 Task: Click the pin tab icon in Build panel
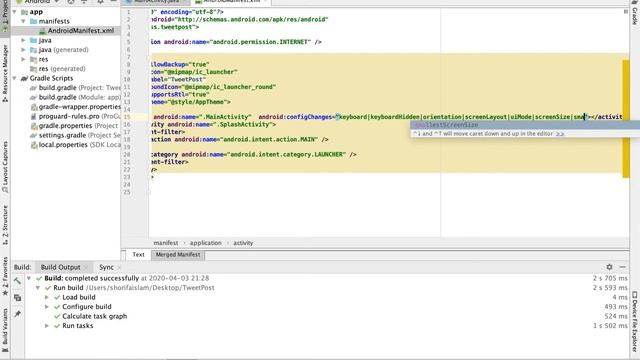click(17, 314)
